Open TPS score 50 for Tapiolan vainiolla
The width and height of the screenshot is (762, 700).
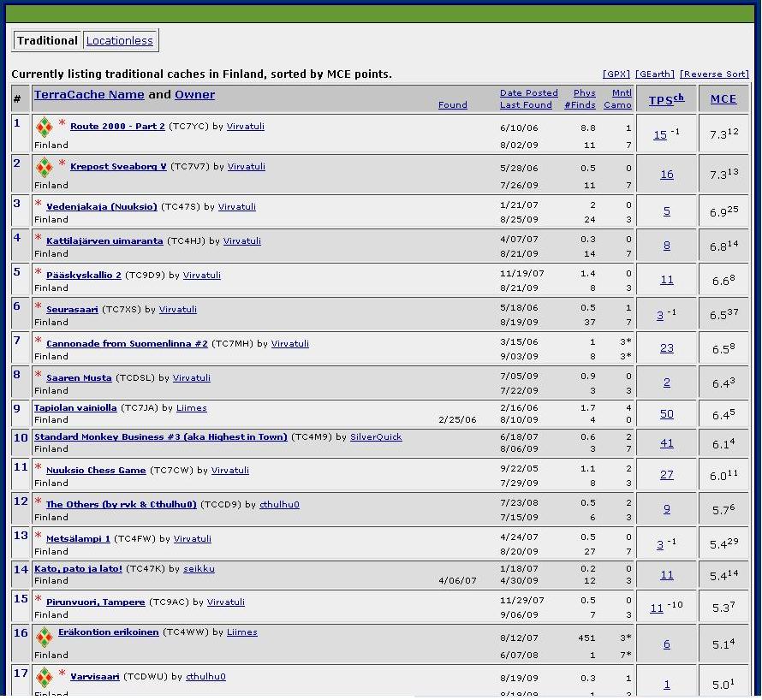click(x=666, y=414)
